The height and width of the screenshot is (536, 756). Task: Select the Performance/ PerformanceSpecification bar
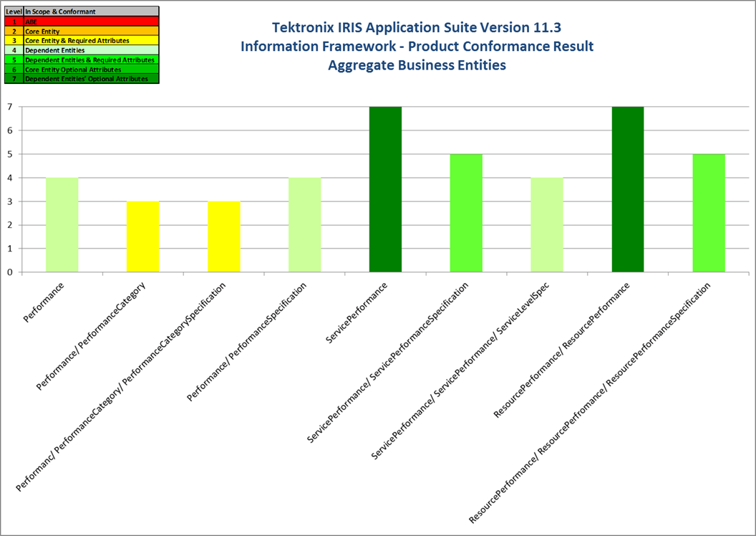coord(305,225)
